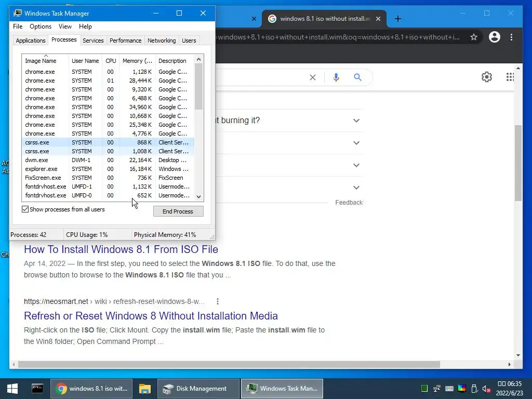Click the Chrome address bar URL
Viewport: 532px width, 399px height.
point(339,37)
